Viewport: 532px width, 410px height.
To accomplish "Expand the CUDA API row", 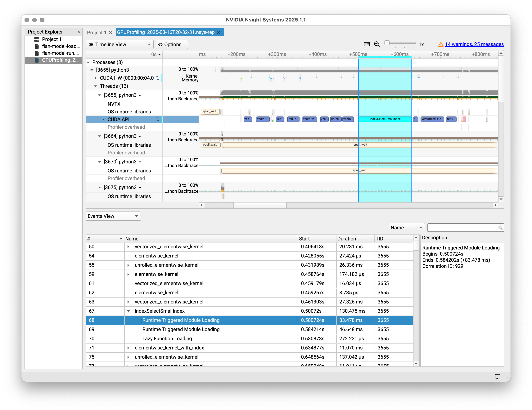I will click(103, 119).
